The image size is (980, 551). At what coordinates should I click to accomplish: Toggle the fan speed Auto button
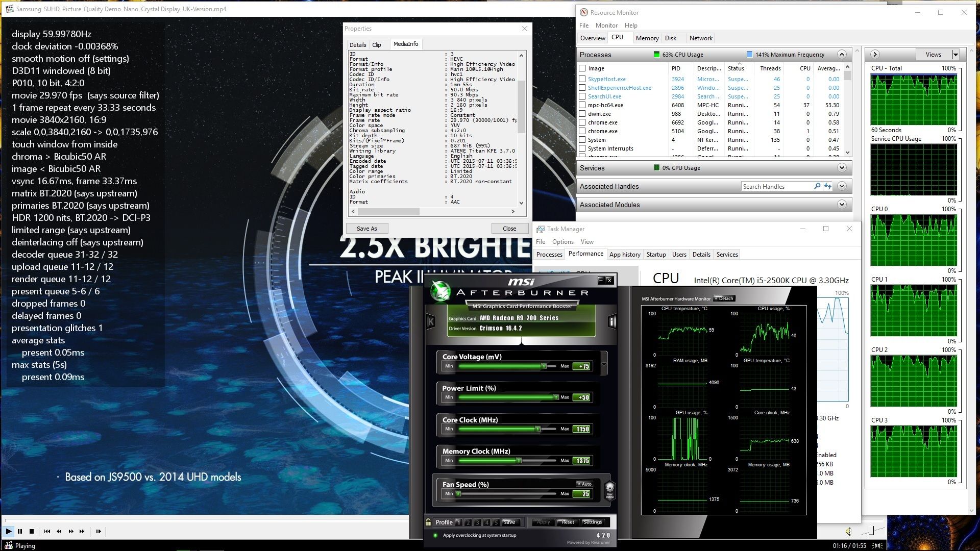click(x=584, y=484)
